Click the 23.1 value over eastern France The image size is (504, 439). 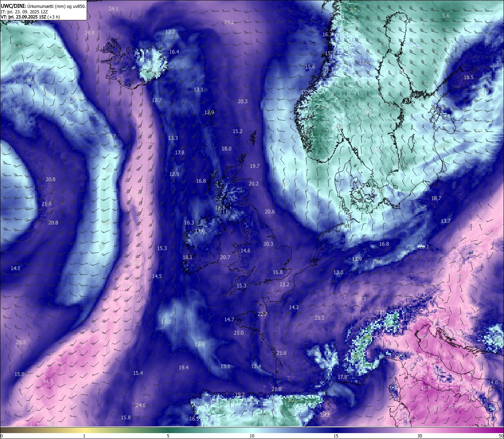coord(319,318)
